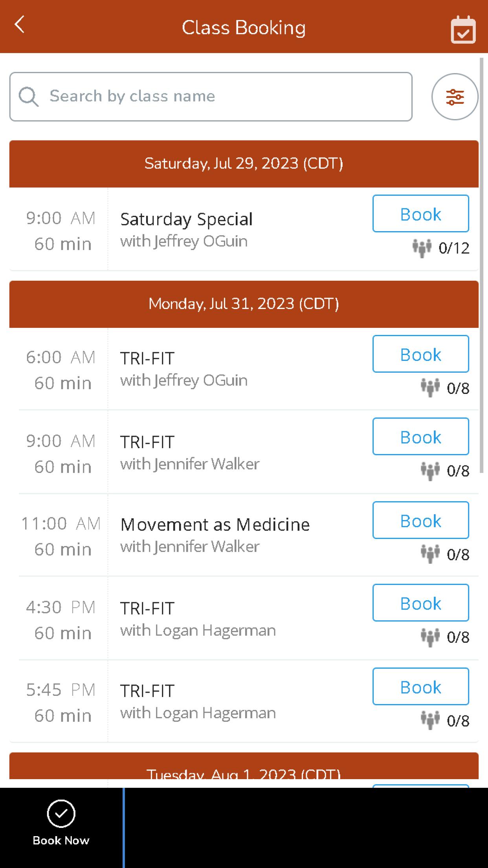Click the Monday, Jul 31, 2023 header
This screenshot has width=488, height=868.
coord(244,304)
